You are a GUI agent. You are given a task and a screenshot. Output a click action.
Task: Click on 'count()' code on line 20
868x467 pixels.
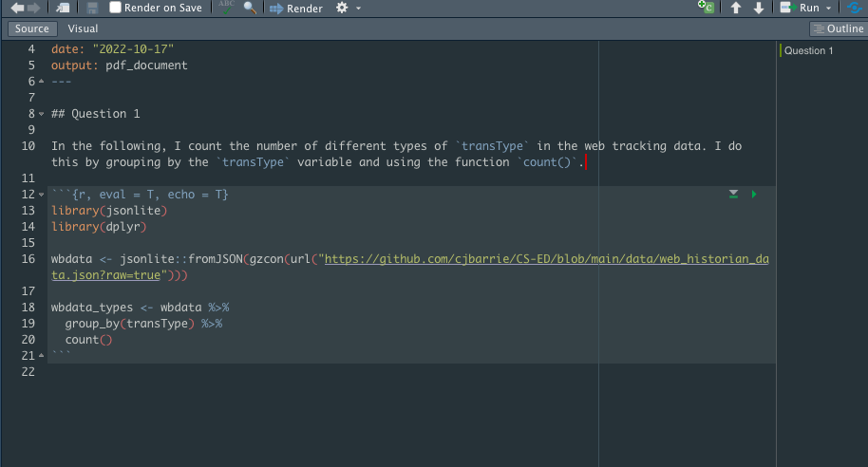(x=88, y=340)
